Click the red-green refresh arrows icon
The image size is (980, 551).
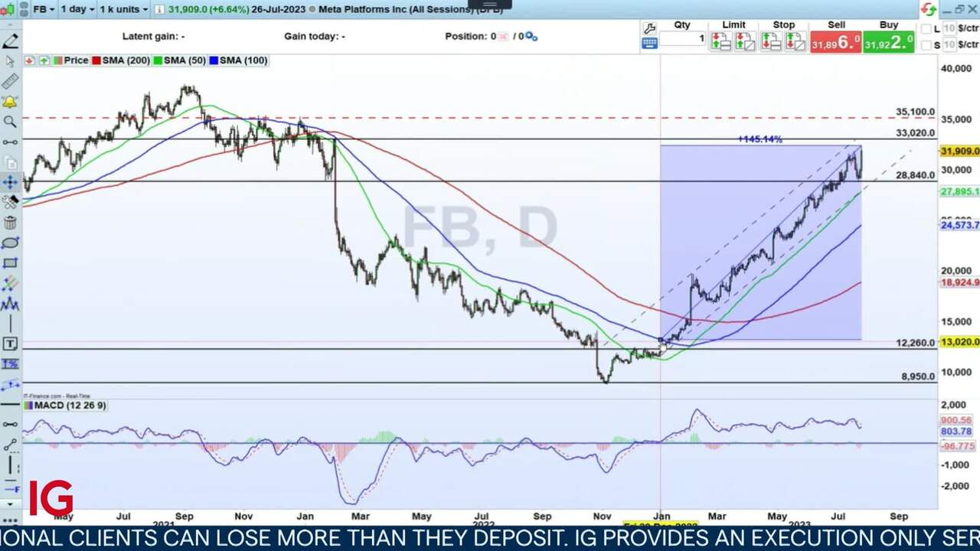click(x=928, y=9)
